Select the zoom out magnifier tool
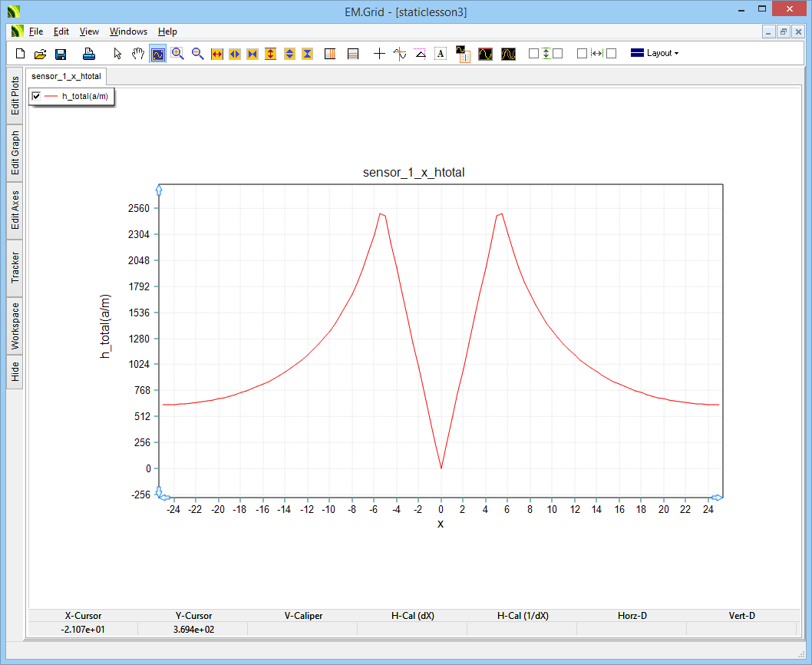Viewport: 812px width, 665px height. click(198, 54)
